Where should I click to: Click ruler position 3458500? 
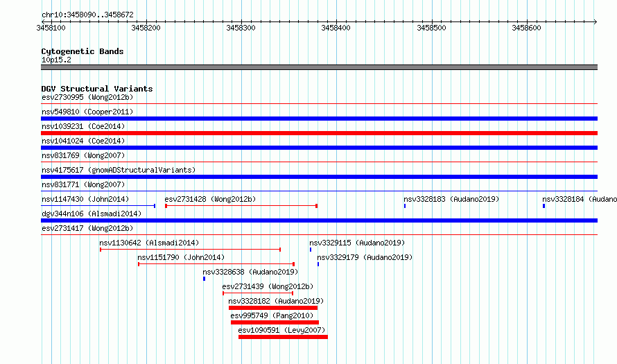click(431, 28)
